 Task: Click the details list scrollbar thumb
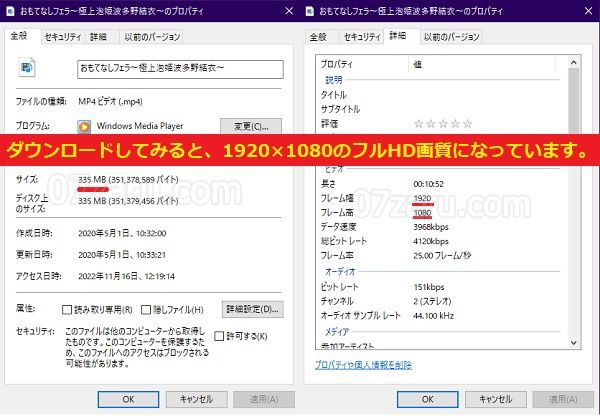[x=574, y=101]
